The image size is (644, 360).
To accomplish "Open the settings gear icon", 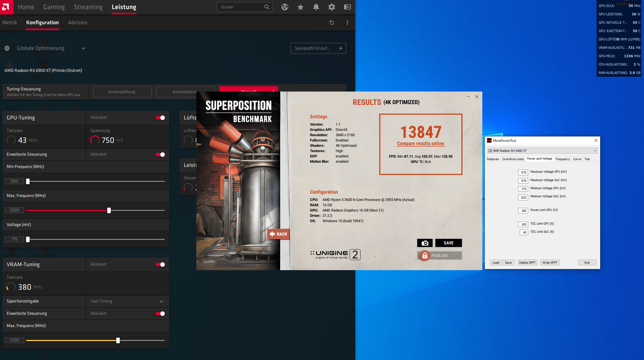I will click(331, 7).
